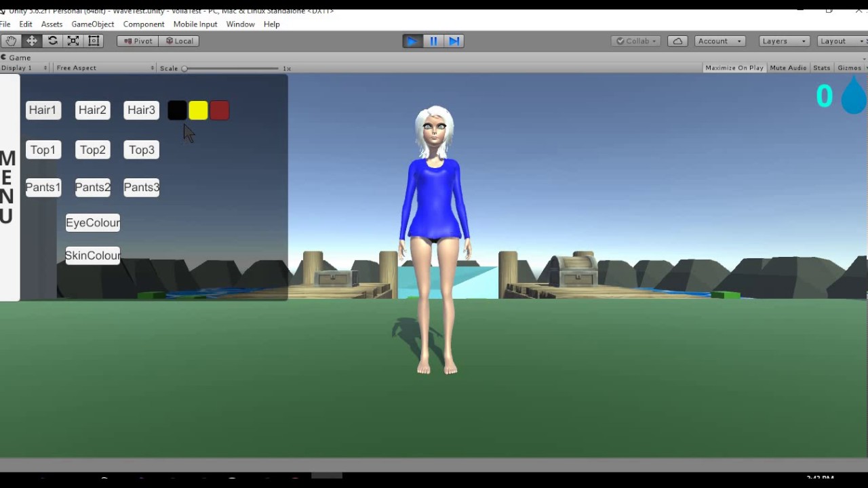Open the Layers dropdown
Viewport: 868px width, 488px height.
tap(784, 41)
